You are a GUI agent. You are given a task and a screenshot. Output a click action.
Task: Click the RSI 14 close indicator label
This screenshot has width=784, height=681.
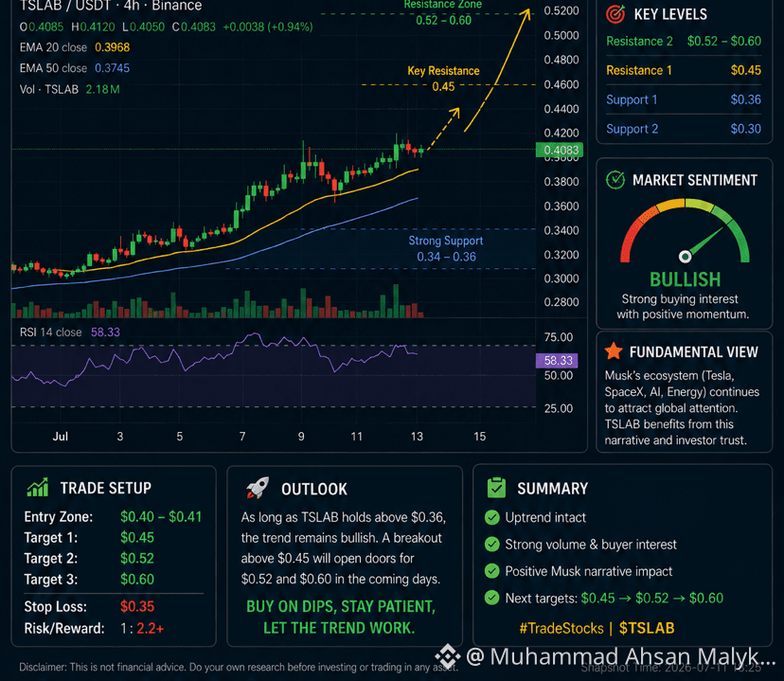pyautogui.click(x=69, y=332)
